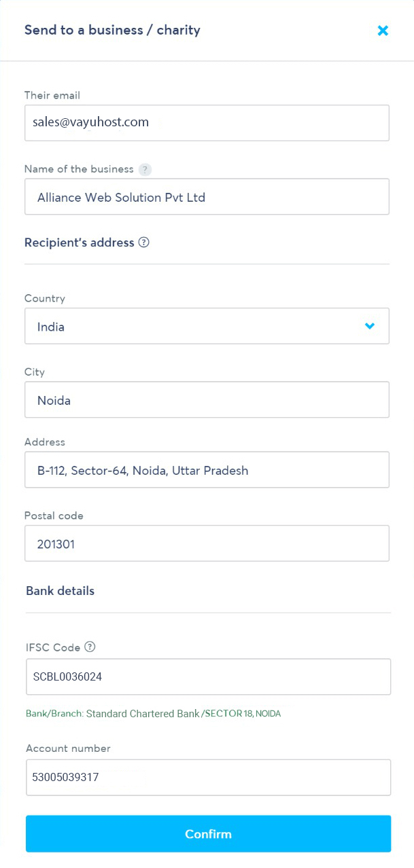Click the IFSC Code help icon
The image size is (414, 868).
point(90,647)
